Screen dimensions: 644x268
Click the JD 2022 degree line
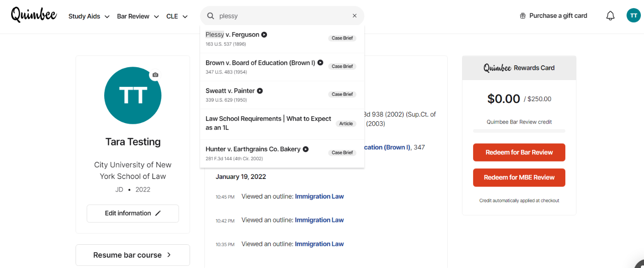pyautogui.click(x=133, y=189)
